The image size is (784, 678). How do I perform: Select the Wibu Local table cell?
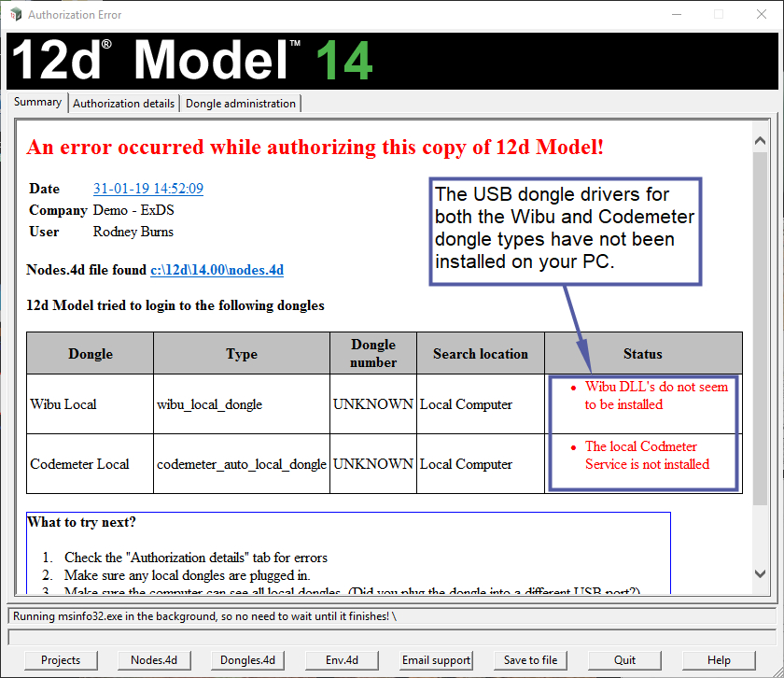click(90, 404)
